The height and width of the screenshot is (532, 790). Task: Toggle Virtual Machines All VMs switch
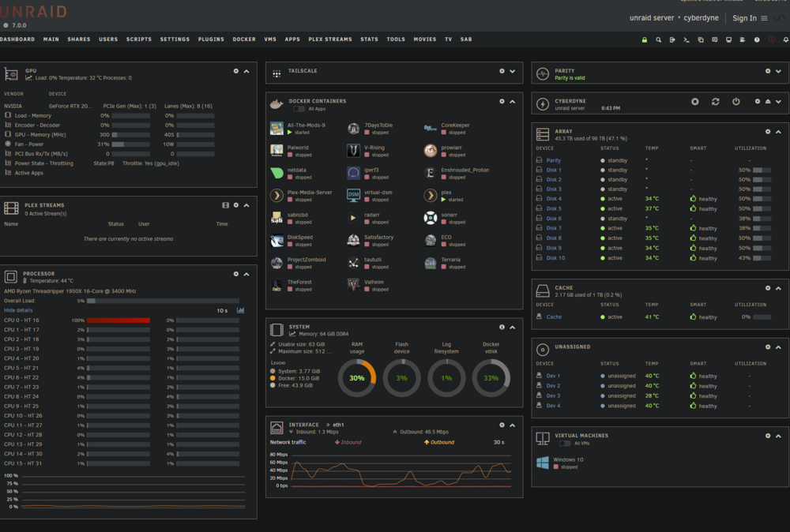point(565,444)
